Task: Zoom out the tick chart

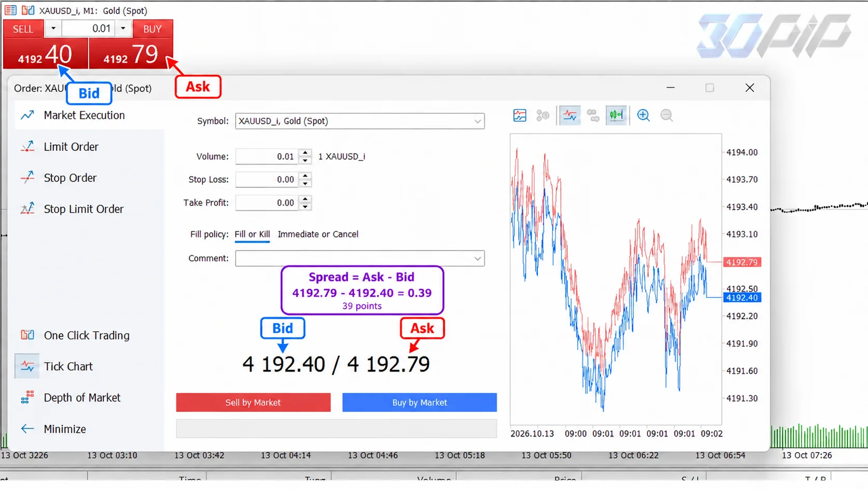Action: [x=667, y=115]
